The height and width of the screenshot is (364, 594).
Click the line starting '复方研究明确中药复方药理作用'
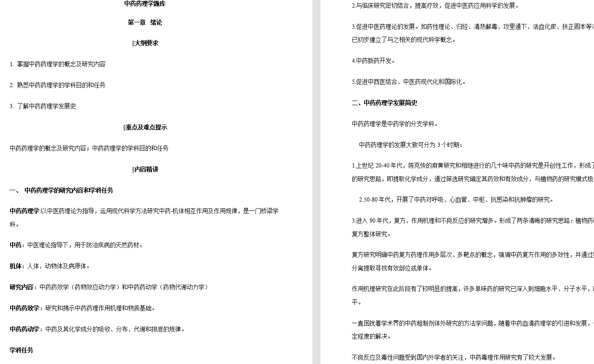tap(473, 255)
